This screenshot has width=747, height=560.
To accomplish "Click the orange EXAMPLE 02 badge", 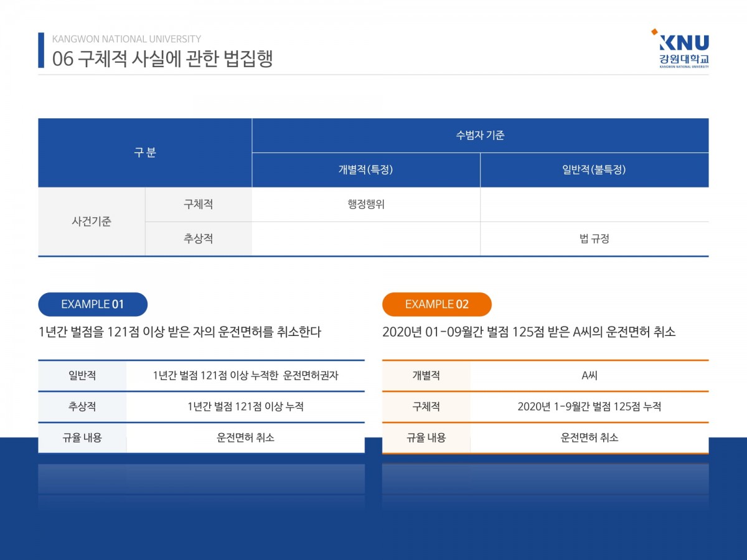I will 436,304.
